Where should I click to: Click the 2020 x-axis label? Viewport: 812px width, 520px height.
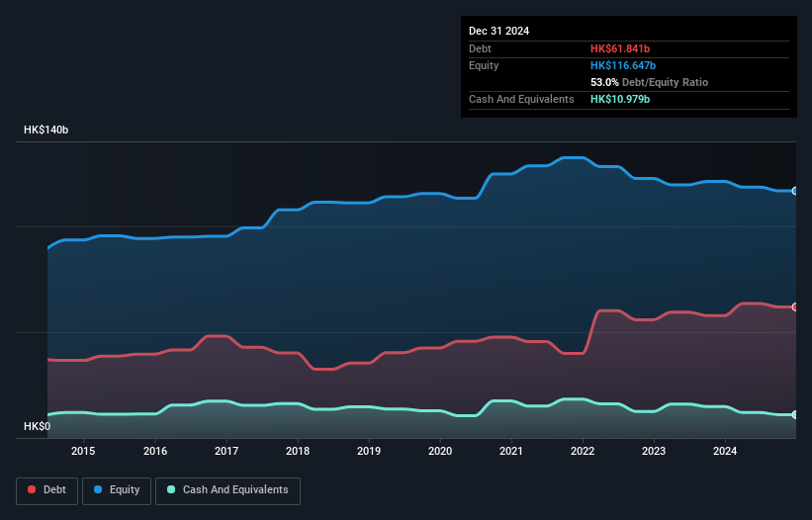coord(440,451)
